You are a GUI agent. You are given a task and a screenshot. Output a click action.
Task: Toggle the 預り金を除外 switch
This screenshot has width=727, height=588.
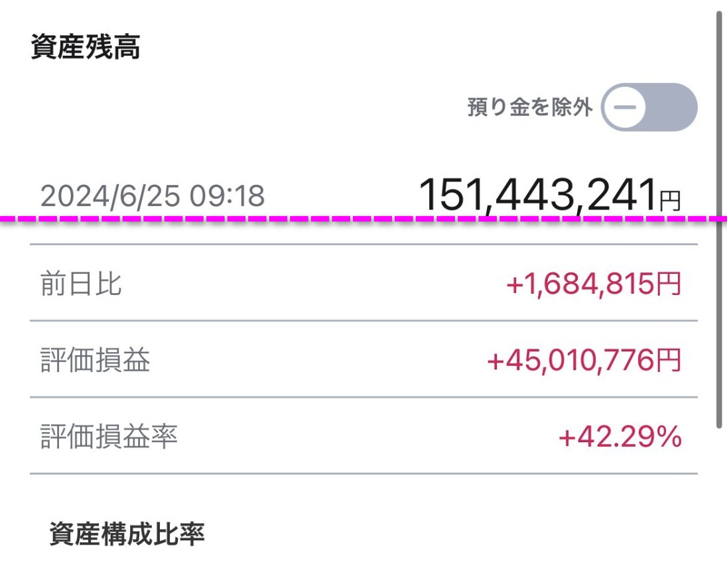tap(649, 107)
